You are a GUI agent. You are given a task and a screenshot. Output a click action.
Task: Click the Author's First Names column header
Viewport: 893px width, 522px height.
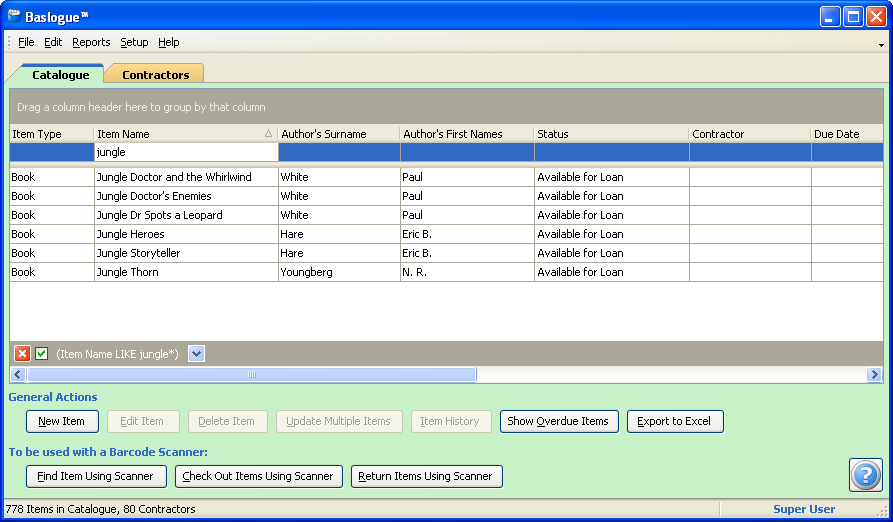(x=468, y=134)
